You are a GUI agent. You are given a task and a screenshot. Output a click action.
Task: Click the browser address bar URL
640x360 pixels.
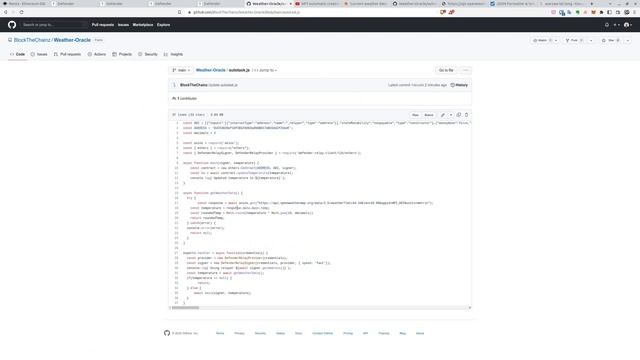pyautogui.click(x=247, y=12)
